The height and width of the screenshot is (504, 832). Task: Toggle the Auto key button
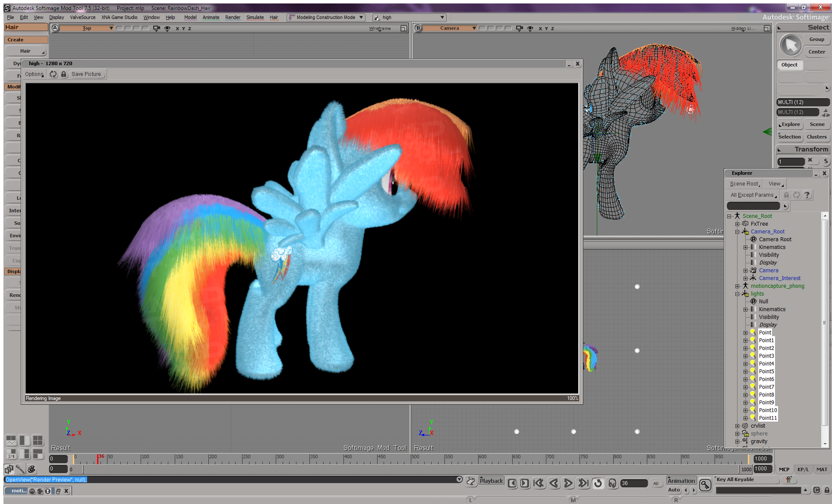coord(674,490)
